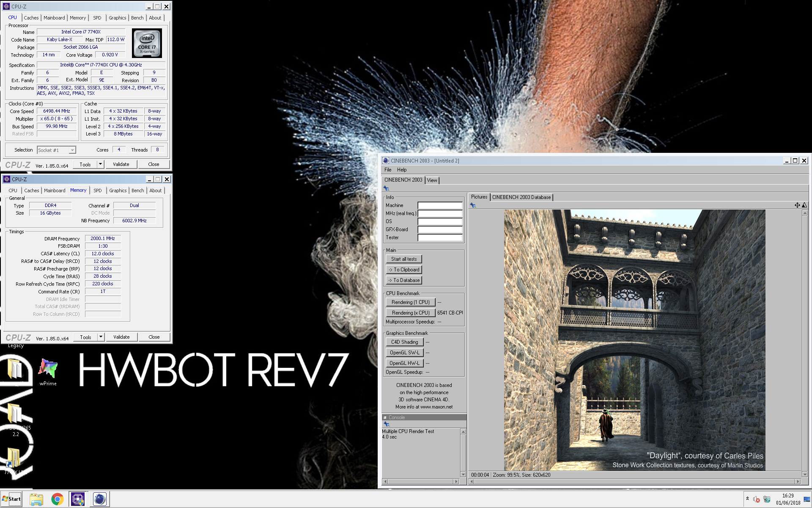The image size is (812, 508).
Task: Run the Rendering (x CPU) benchmark
Action: pos(410,313)
